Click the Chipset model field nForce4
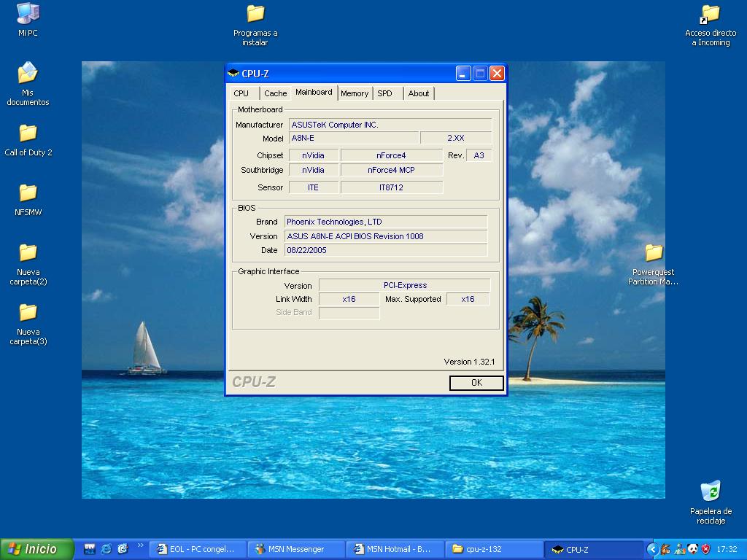747x560 pixels. (x=392, y=155)
